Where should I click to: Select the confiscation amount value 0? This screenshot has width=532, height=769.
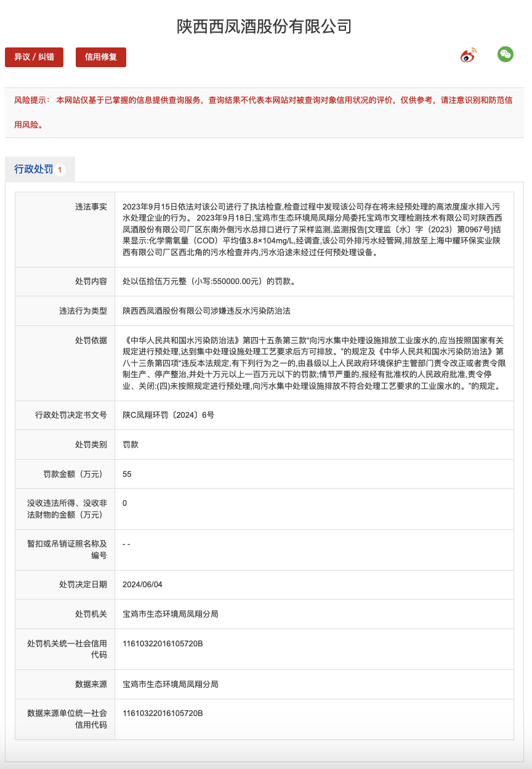pyautogui.click(x=125, y=503)
